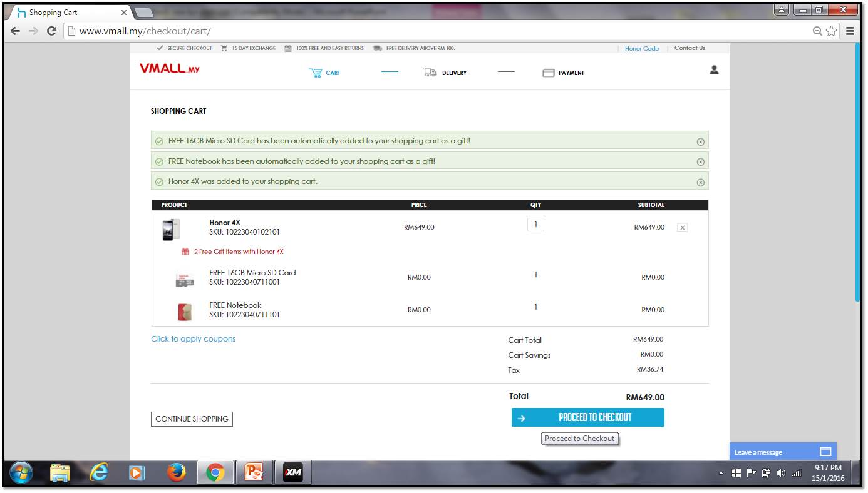The image size is (868, 493).
Task: Reload the page with refresh icon
Action: click(x=51, y=31)
